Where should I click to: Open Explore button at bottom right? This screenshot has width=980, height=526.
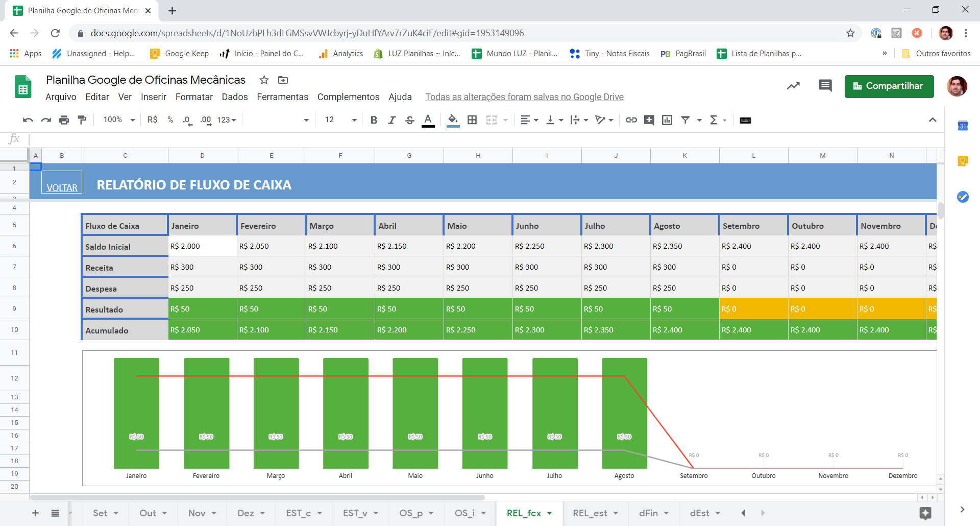[x=925, y=513]
